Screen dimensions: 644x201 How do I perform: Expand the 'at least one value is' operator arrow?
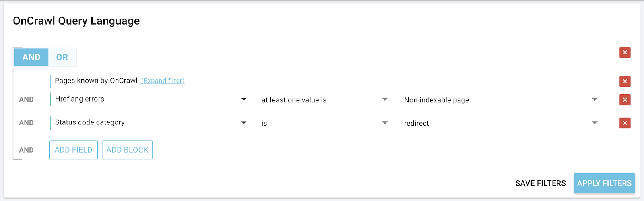click(385, 99)
